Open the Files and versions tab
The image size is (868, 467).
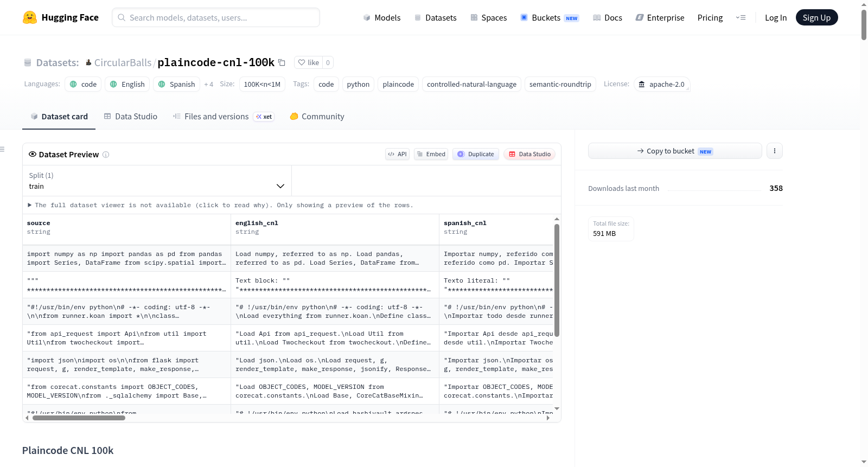coord(224,117)
